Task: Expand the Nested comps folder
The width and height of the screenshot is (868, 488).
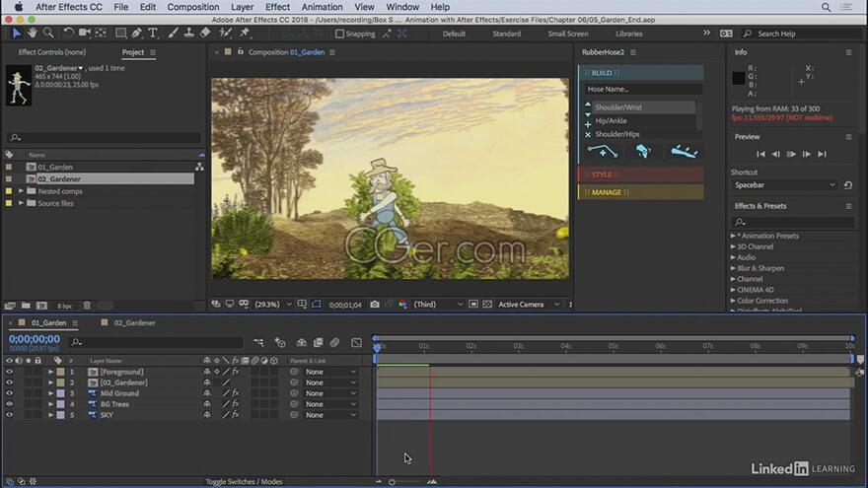Action: 21,191
